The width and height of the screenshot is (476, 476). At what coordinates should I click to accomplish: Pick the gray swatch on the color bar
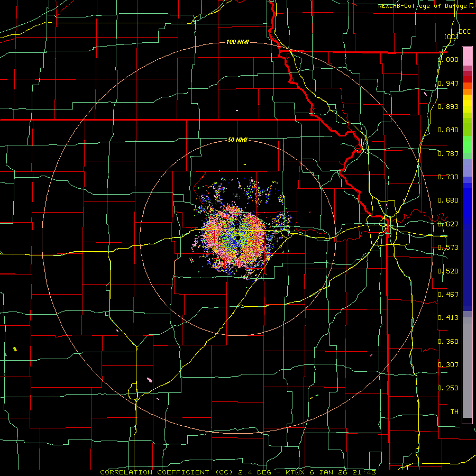click(467, 368)
